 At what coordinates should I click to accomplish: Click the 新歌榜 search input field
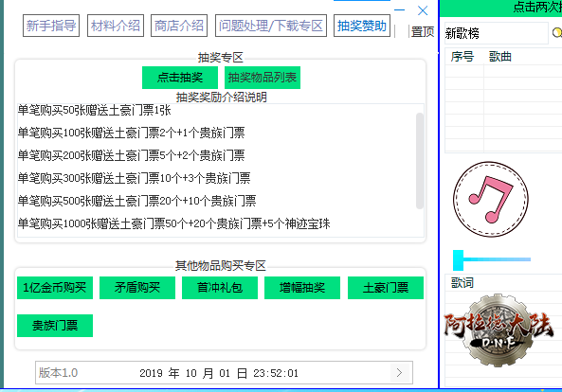coord(497,33)
